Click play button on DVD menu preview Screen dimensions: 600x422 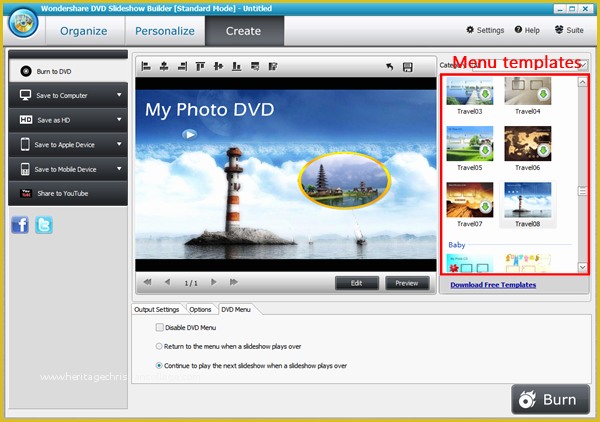[189, 134]
